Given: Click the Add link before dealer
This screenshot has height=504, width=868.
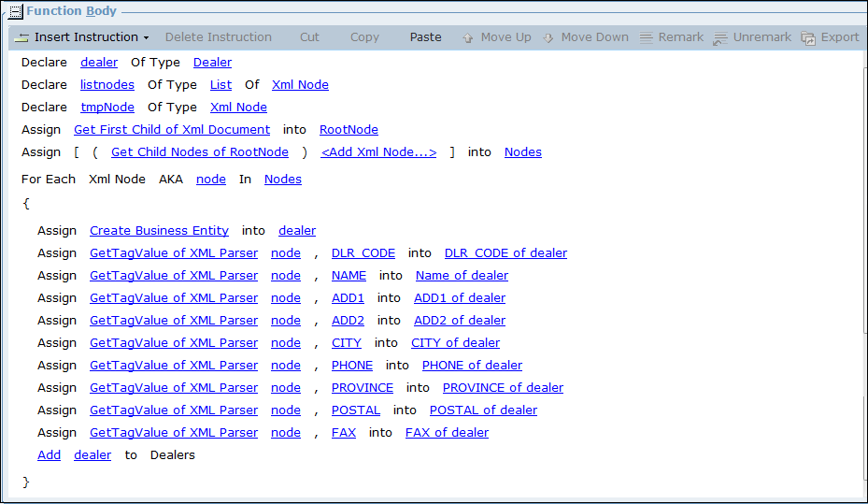Looking at the screenshot, I should 49,455.
